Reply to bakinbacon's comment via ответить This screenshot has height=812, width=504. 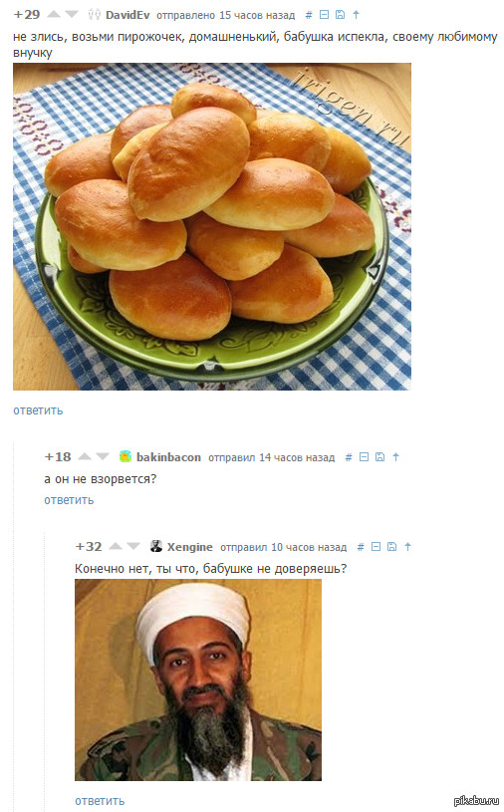point(70,500)
